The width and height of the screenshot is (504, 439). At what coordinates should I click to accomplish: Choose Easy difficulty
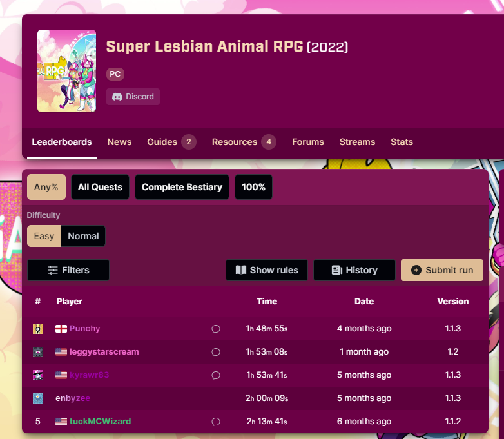[x=44, y=236]
